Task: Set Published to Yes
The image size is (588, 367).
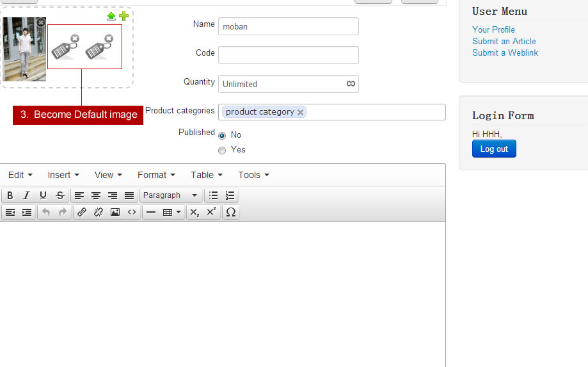Action: click(x=222, y=151)
